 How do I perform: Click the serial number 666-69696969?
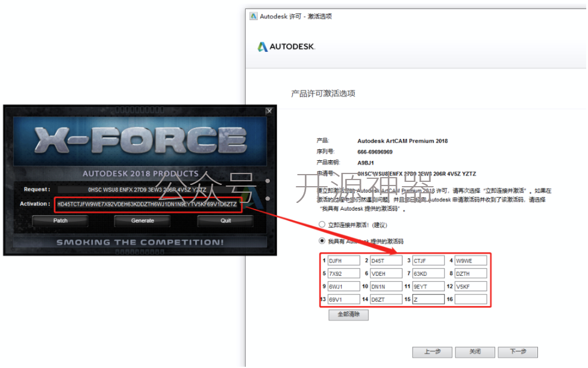(x=375, y=152)
